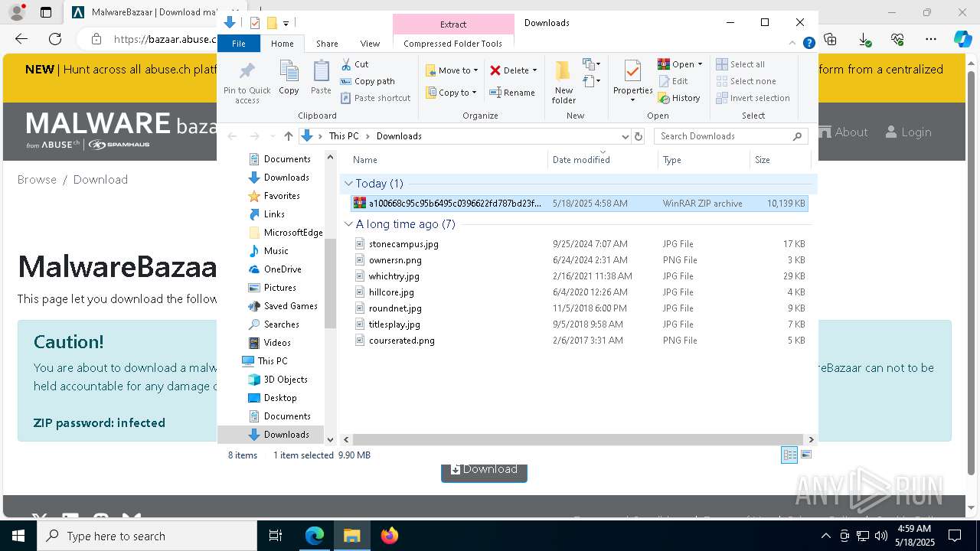This screenshot has width=980, height=551.
Task: Open the Copy to dropdown
Action: point(451,93)
